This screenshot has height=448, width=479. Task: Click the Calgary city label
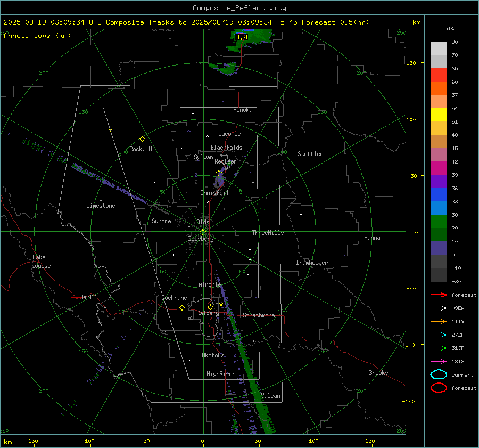[208, 313]
